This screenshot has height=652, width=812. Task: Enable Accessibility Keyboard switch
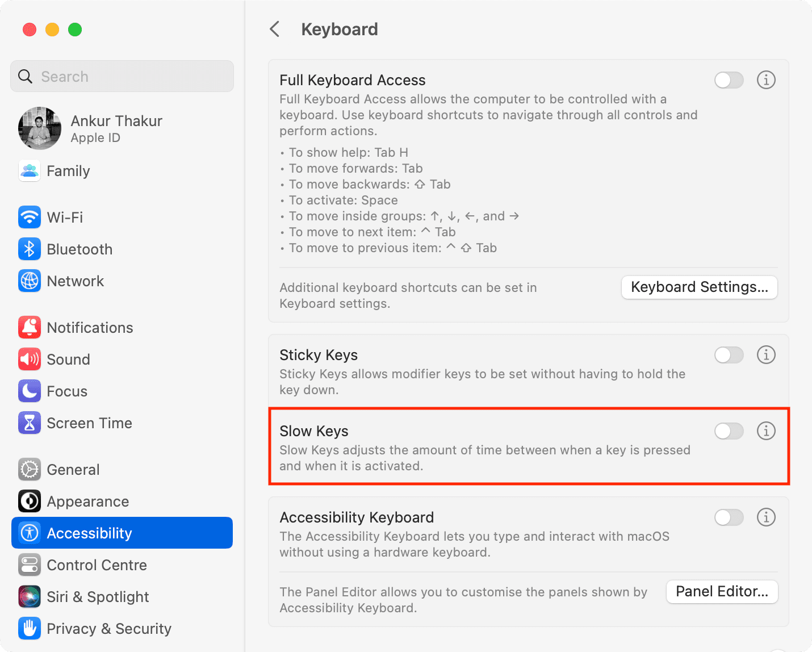(729, 517)
